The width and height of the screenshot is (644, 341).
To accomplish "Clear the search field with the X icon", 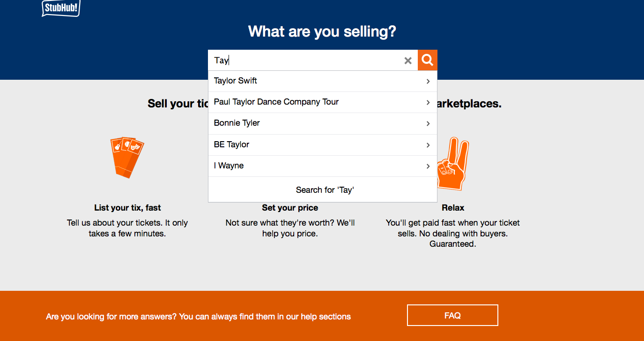I will click(x=408, y=61).
